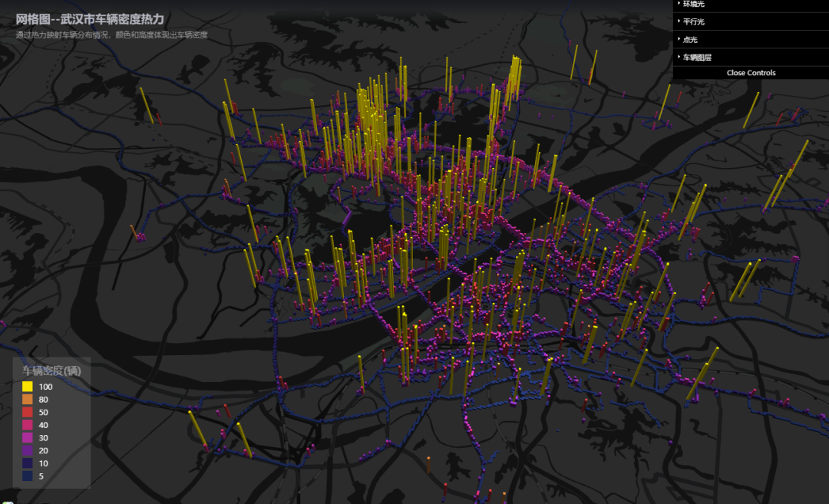
Task: Click the subtitle beginning "通过热力映射车辆分布情况"
Action: coord(111,35)
